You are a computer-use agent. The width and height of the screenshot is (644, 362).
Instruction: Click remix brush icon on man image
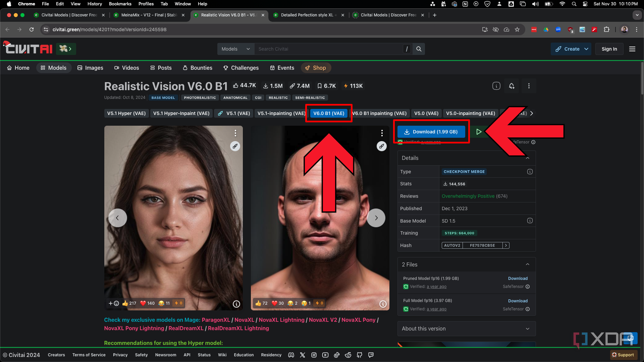click(382, 146)
